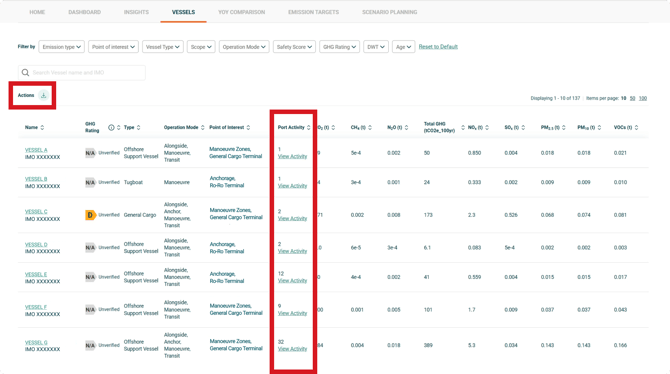Viewport: 670px width, 374px height.
Task: Sort table by Total GHG arrows
Action: coord(463,127)
